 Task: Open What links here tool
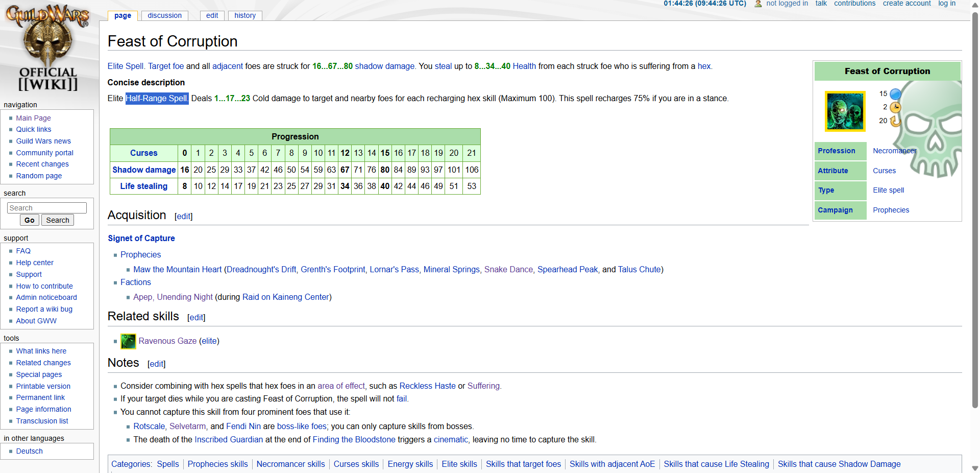click(41, 351)
